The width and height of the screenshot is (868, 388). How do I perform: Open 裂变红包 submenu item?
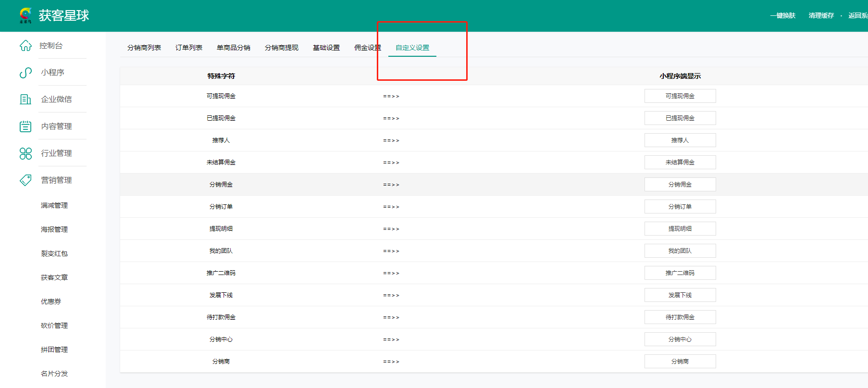click(x=54, y=253)
